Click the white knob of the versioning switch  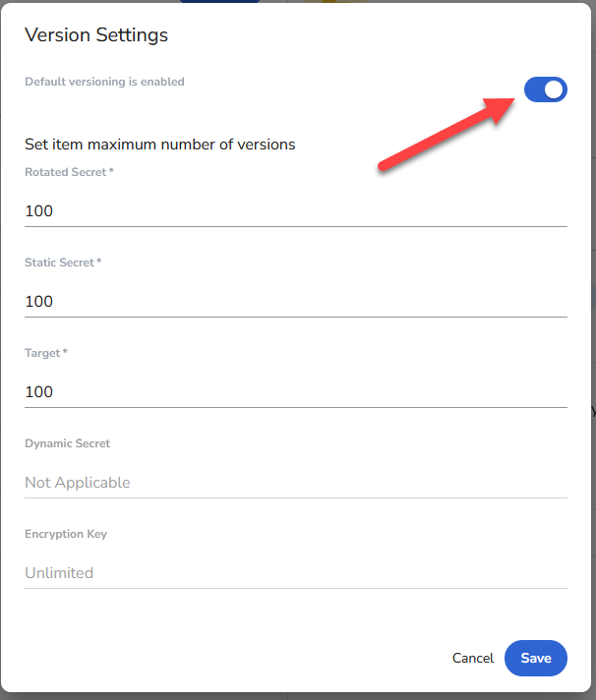(x=555, y=90)
